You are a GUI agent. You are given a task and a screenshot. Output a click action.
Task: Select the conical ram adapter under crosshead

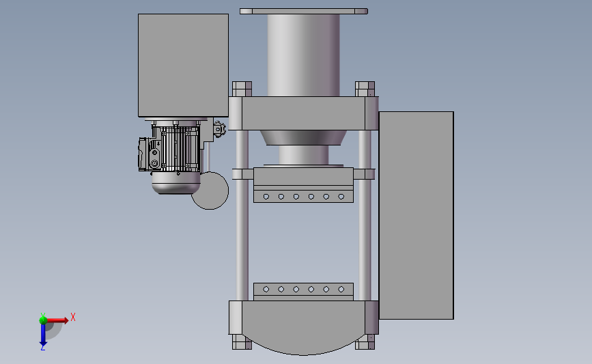point(304,138)
